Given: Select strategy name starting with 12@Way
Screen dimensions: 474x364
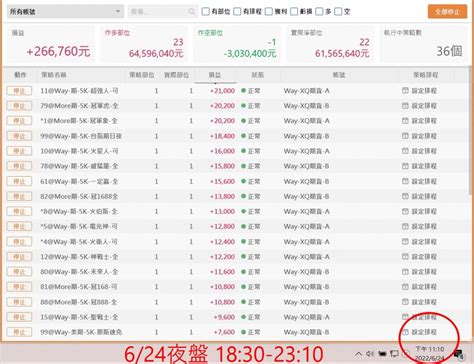Looking at the screenshot, I should pyautogui.click(x=79, y=257).
